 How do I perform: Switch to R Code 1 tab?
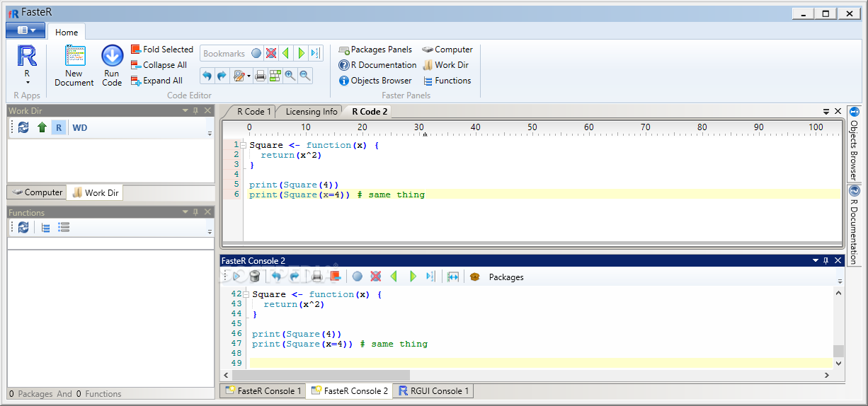[253, 112]
